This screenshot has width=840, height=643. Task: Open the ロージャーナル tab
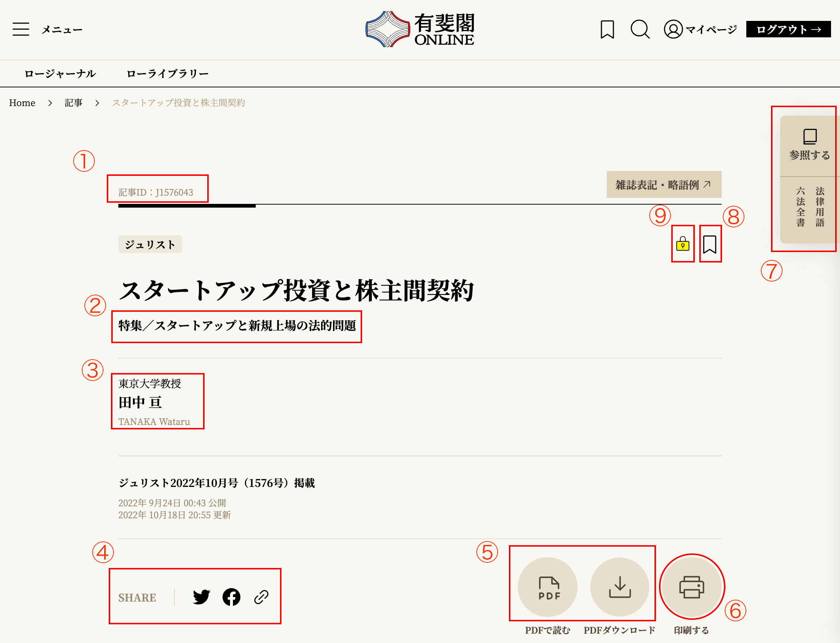coord(60,74)
